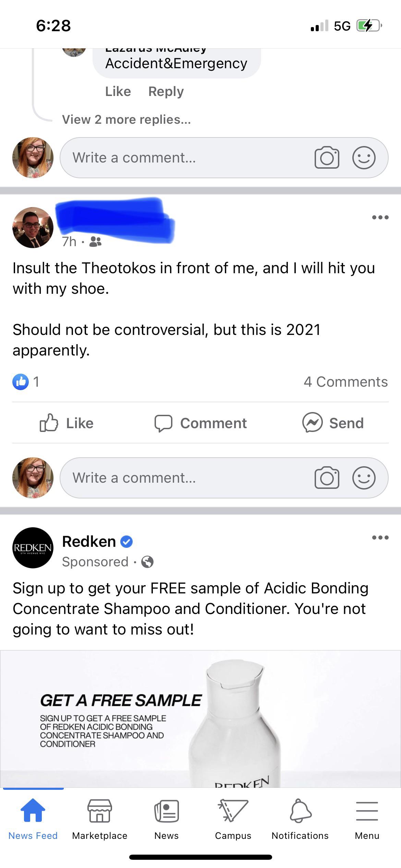401x868 pixels.
Task: Tap the blue thumbs-up reaction count icon
Action: (21, 382)
